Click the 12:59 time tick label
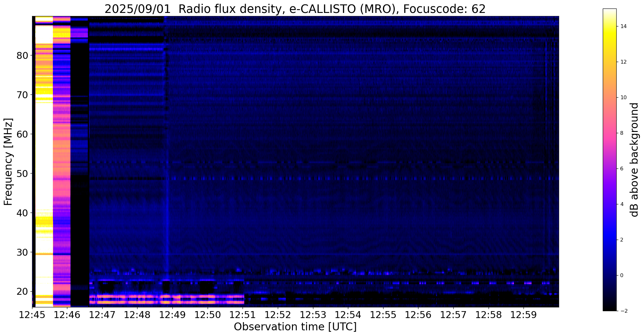The height and width of the screenshot is (336, 644). [x=524, y=315]
